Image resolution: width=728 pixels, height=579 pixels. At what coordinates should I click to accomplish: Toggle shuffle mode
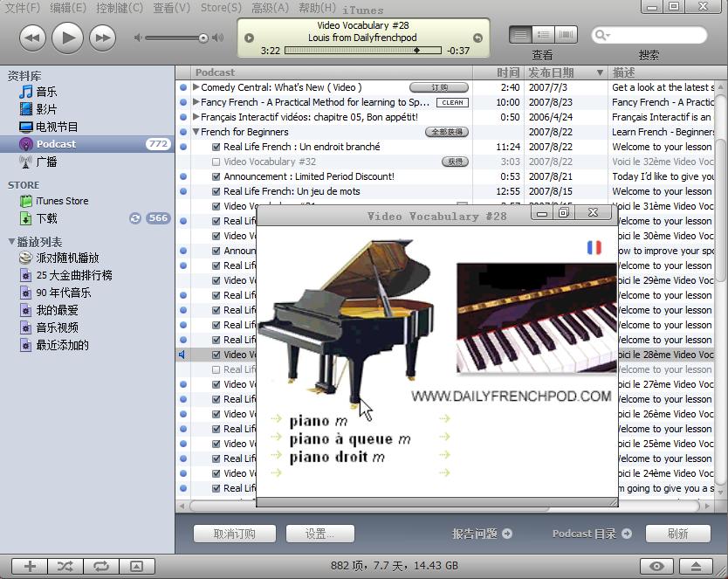point(65,566)
